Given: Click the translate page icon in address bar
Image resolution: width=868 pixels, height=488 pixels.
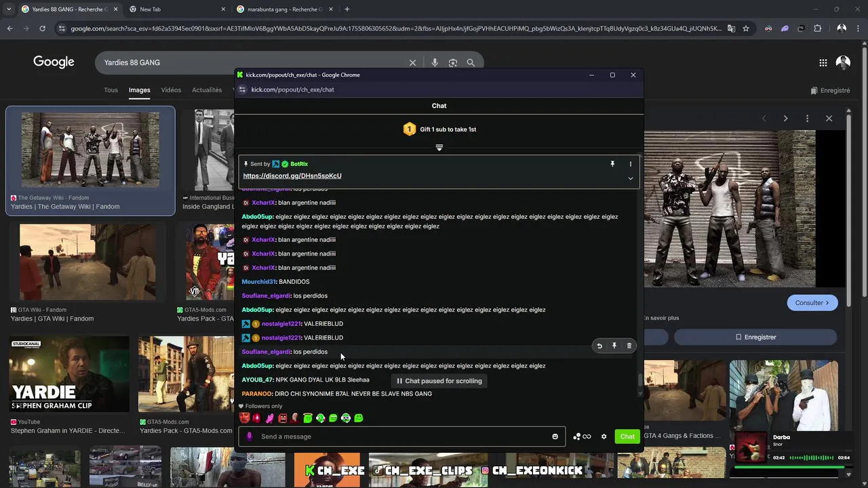Looking at the screenshot, I should [731, 28].
